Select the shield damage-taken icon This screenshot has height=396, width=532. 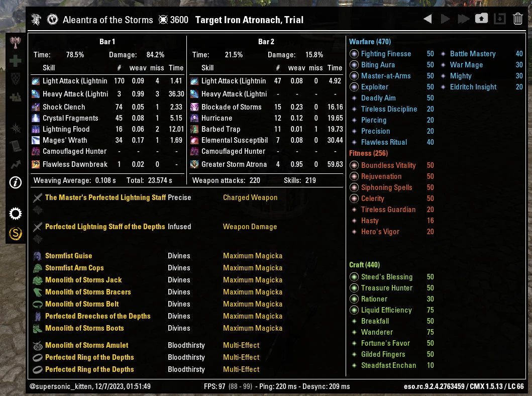tap(16, 77)
